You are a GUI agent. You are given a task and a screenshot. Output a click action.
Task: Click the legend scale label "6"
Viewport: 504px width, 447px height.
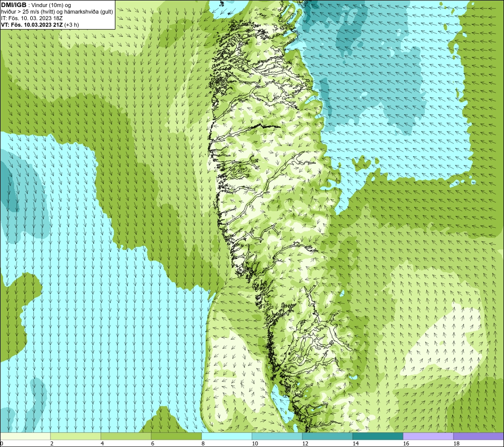(152, 443)
